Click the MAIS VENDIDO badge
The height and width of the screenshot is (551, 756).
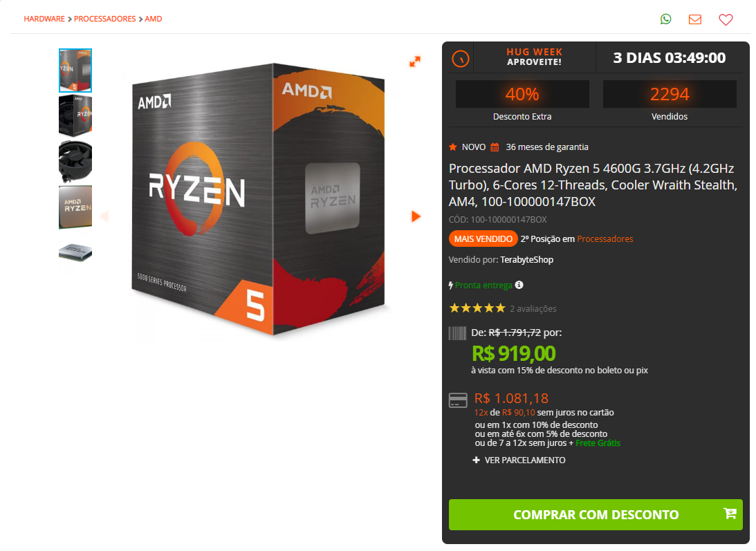[483, 239]
